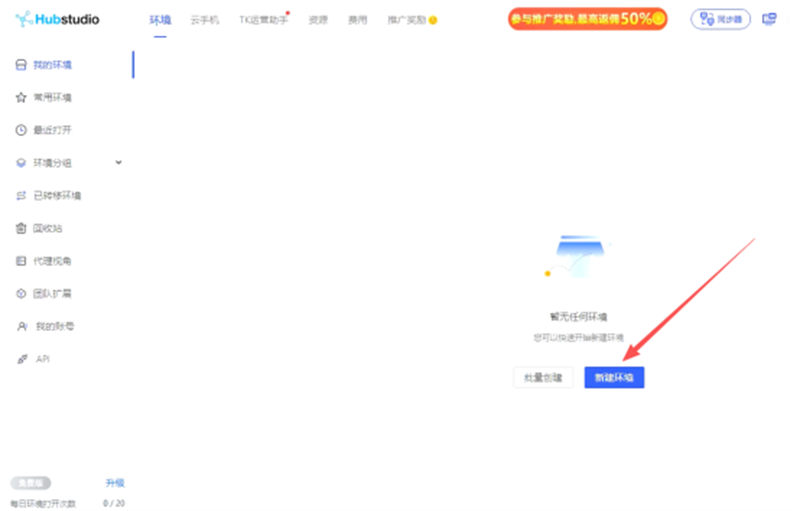Click the 同步器 button
The height and width of the screenshot is (511, 800).
coord(720,19)
